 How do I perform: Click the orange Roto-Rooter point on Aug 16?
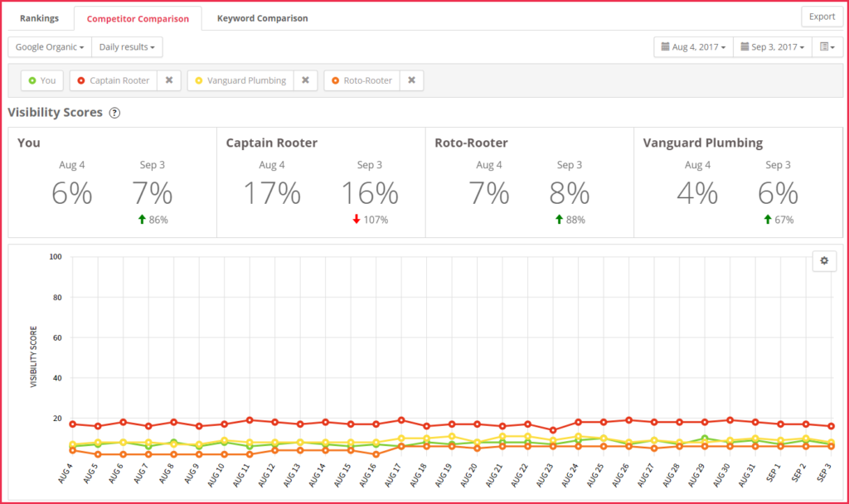pos(376,454)
